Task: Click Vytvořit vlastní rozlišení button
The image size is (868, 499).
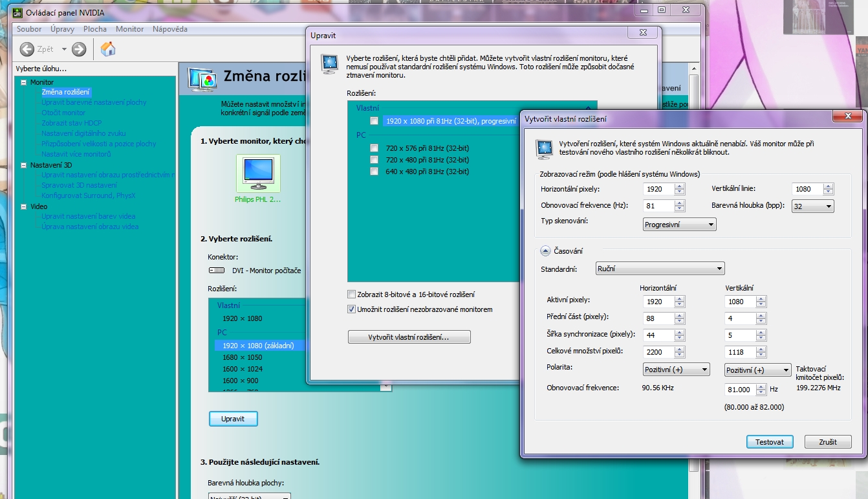Action: pos(409,337)
